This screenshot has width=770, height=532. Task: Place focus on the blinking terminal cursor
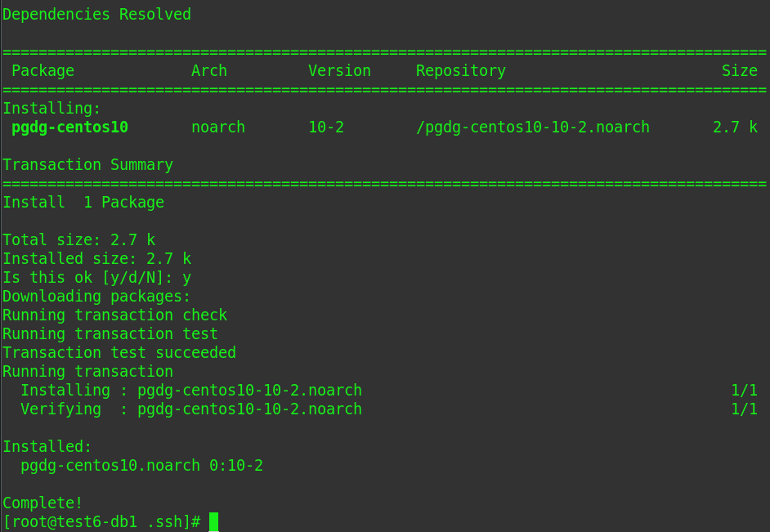[x=214, y=521]
